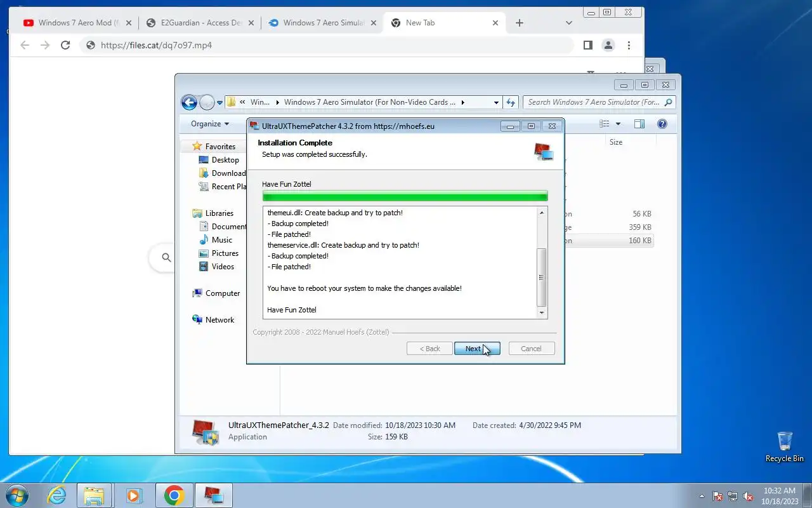812x508 pixels.
Task: Open Internet Explorer from taskbar
Action: pyautogui.click(x=57, y=495)
